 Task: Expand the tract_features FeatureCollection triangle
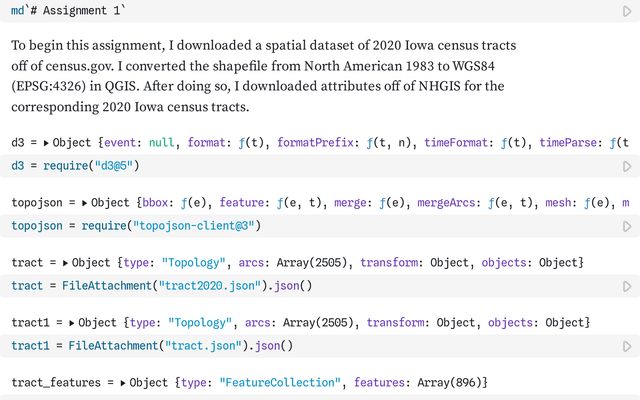tap(123, 383)
